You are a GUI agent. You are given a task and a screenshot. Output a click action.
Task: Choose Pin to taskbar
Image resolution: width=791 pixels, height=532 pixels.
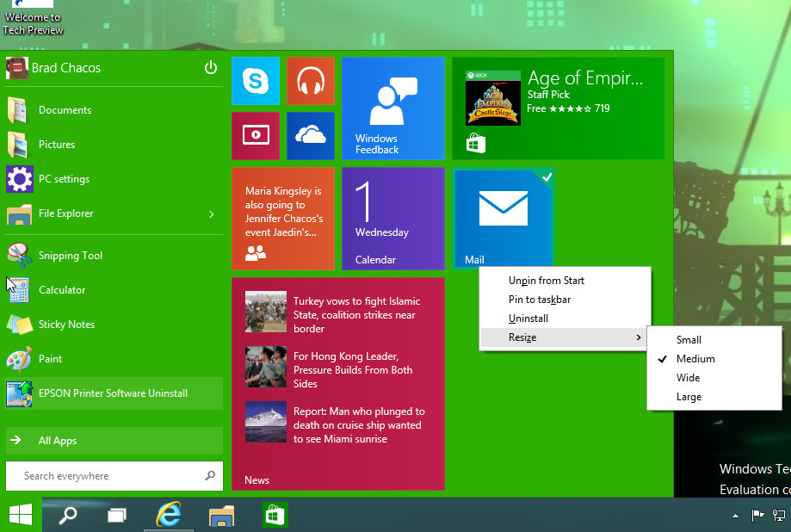540,300
